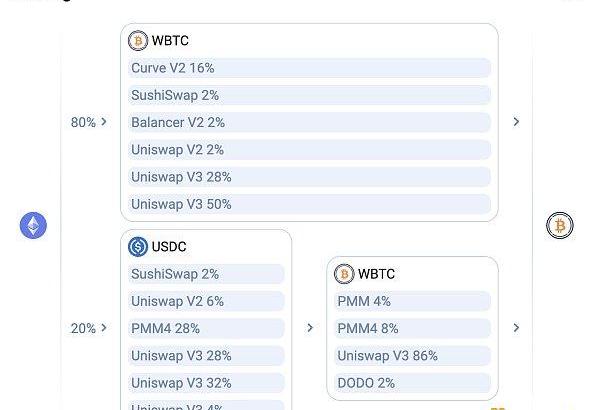
Task: Select the Uniswap V3 32% bar under USDC
Action: tap(206, 383)
